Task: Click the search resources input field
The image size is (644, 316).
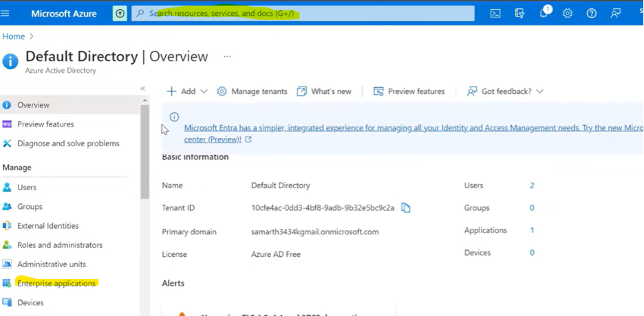Action: tap(303, 13)
